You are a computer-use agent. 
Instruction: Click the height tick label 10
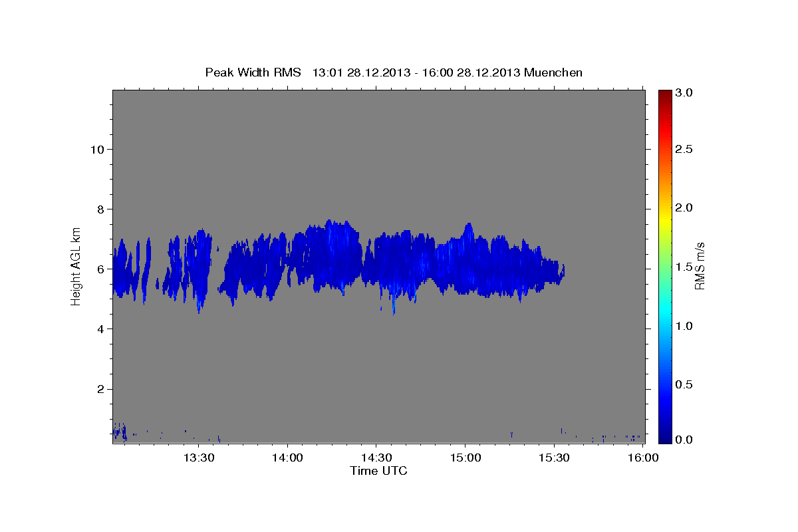point(97,150)
